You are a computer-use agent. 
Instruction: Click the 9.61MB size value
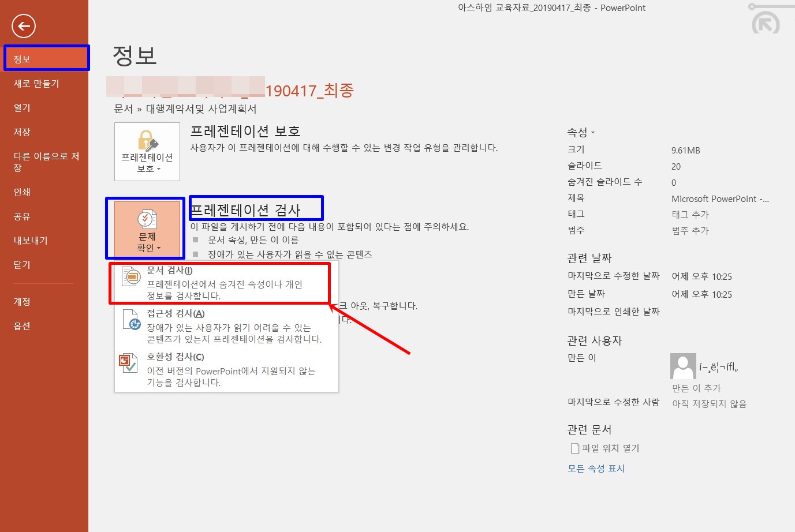(686, 150)
